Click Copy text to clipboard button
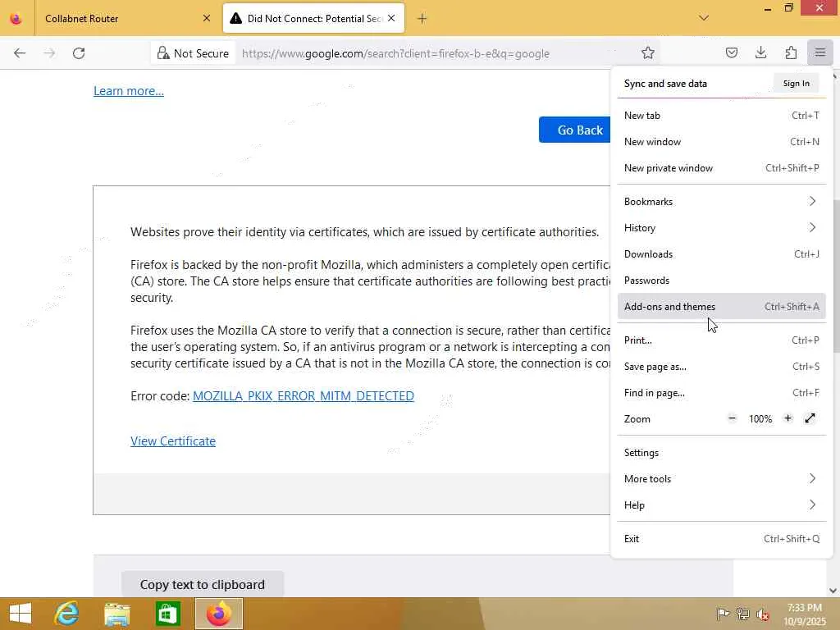 tap(203, 584)
